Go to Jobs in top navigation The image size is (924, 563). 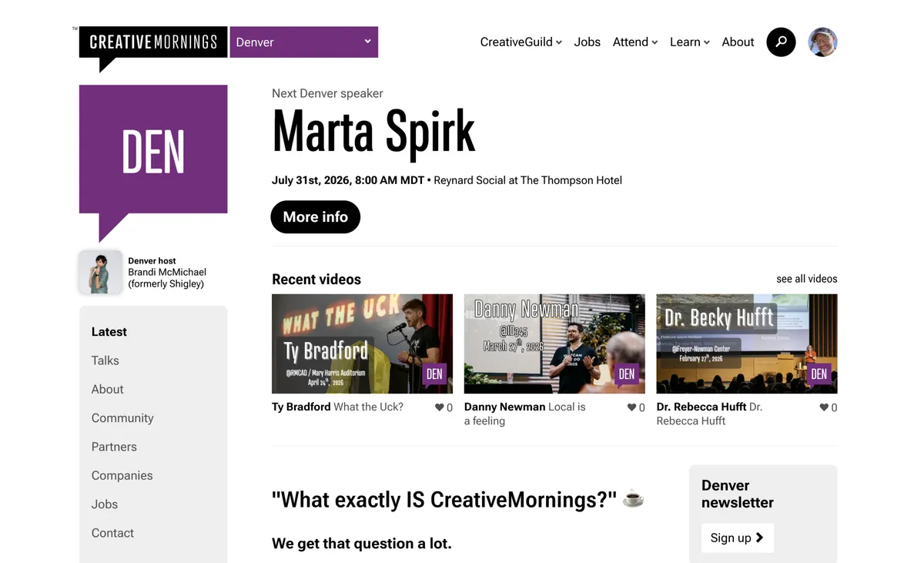[x=587, y=42]
